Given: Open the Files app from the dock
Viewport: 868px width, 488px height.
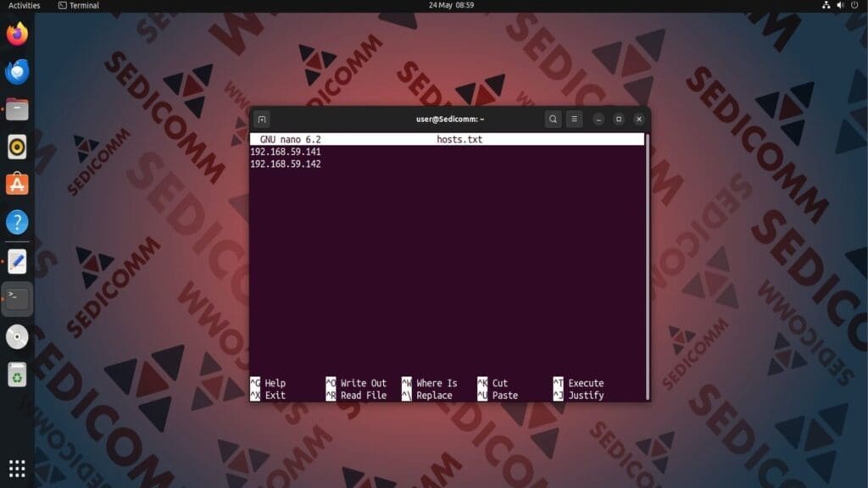Looking at the screenshot, I should pyautogui.click(x=17, y=108).
